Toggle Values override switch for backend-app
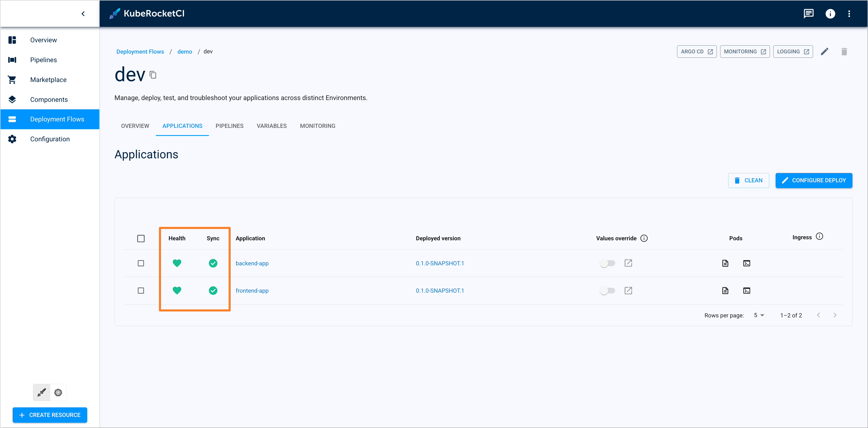 pos(607,263)
